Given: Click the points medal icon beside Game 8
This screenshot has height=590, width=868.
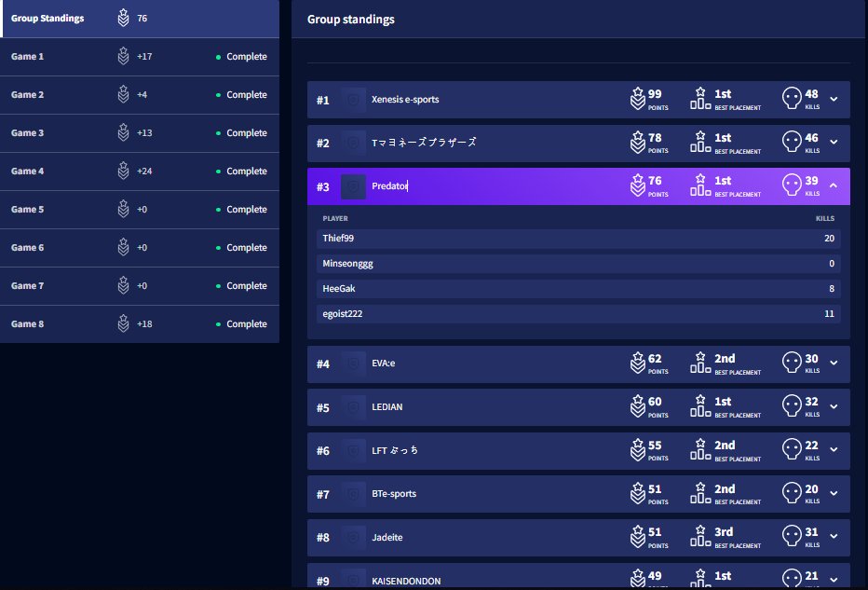Looking at the screenshot, I should pos(124,323).
